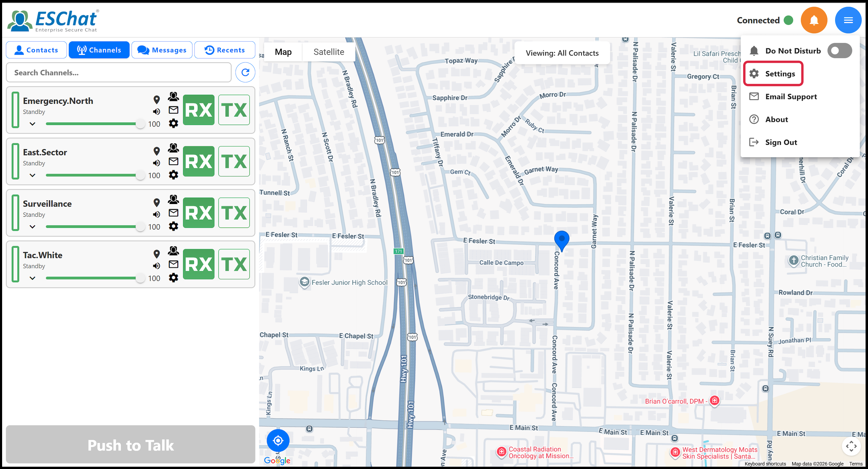Center map with blue locate button
The image size is (868, 469).
click(x=278, y=440)
